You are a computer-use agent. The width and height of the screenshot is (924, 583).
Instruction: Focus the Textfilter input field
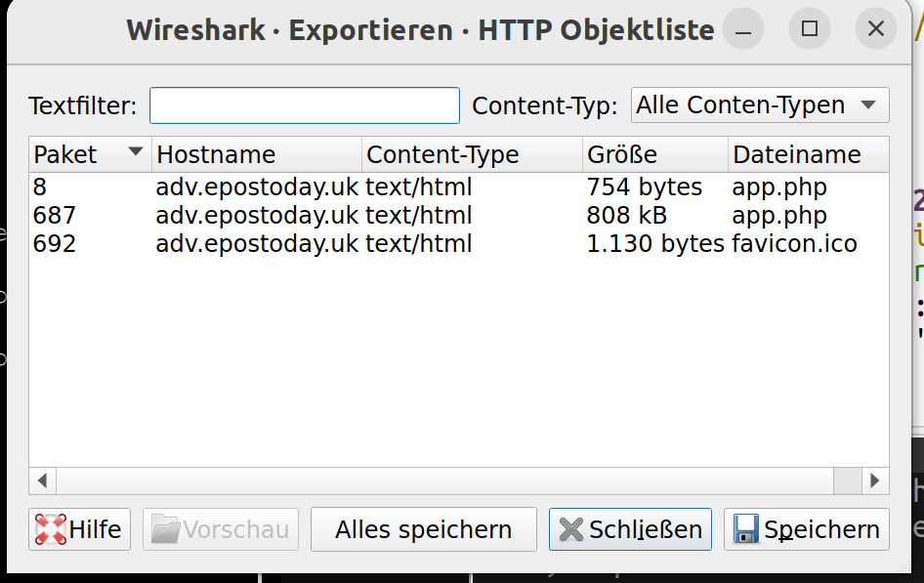click(304, 105)
